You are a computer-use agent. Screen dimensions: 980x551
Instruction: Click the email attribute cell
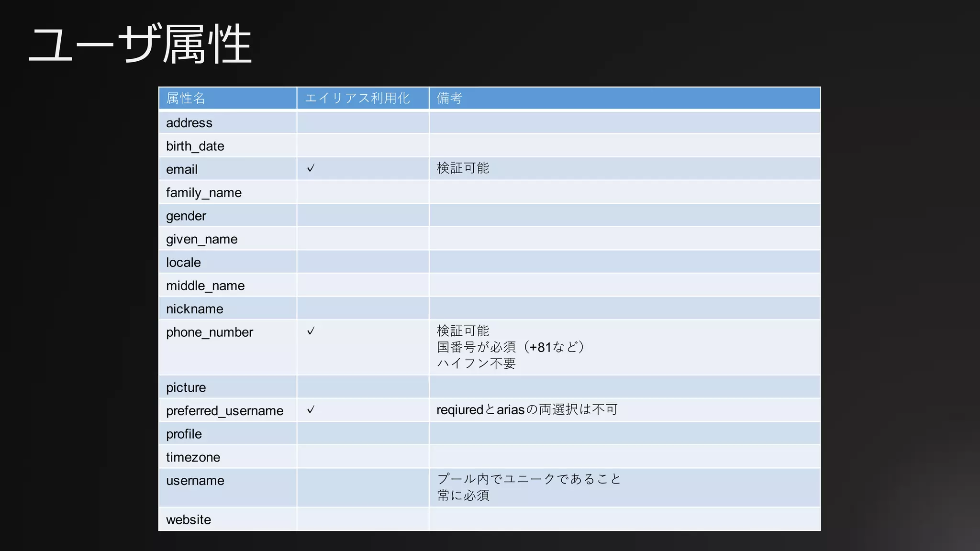(228, 169)
